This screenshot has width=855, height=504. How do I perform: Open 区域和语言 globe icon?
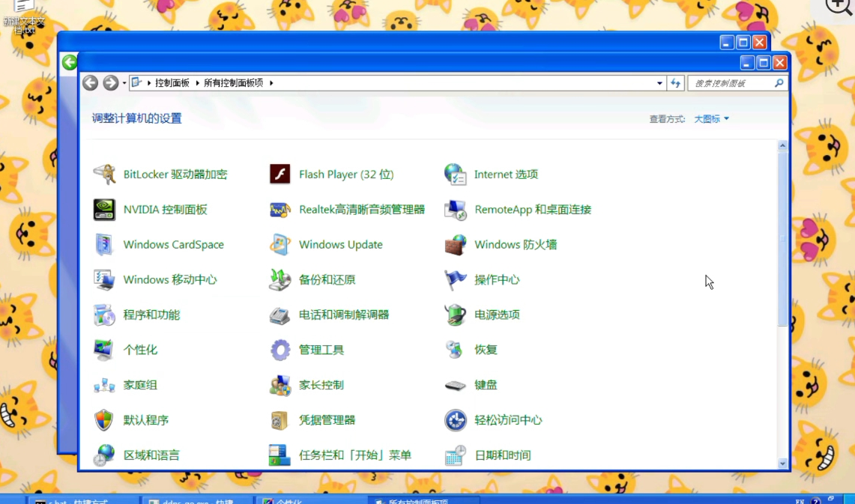coord(104,455)
